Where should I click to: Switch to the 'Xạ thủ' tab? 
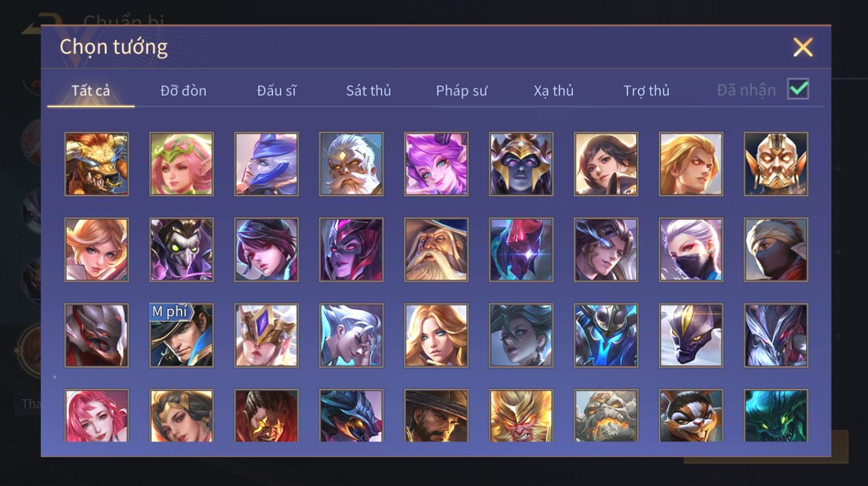coord(554,91)
